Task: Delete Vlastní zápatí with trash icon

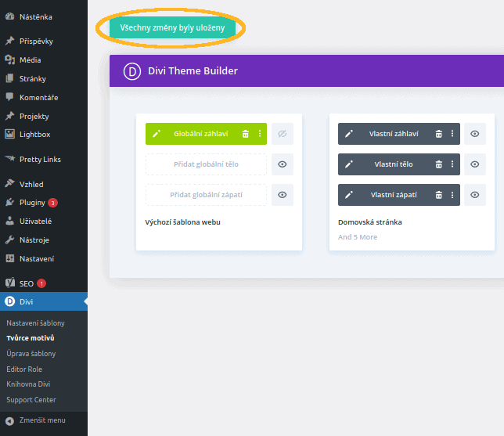Action: coord(439,195)
